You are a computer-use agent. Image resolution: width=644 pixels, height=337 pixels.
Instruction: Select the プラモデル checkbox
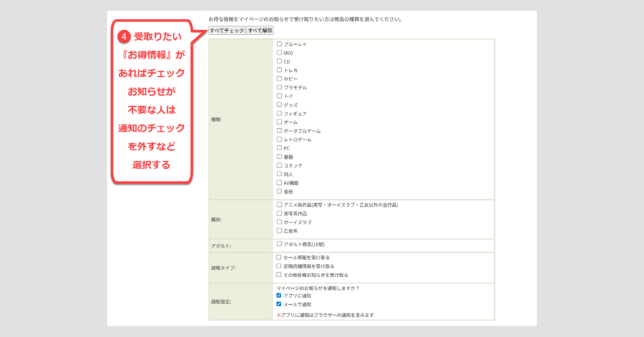tap(279, 87)
